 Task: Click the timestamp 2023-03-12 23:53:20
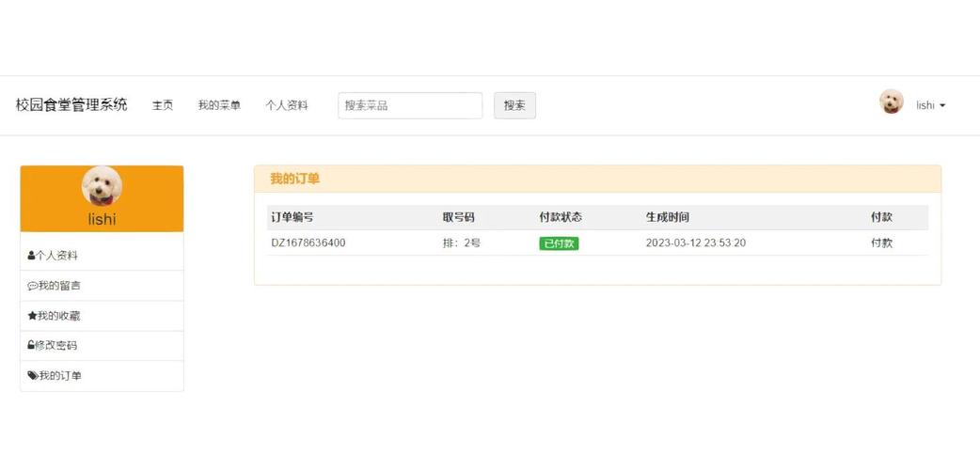click(x=696, y=243)
